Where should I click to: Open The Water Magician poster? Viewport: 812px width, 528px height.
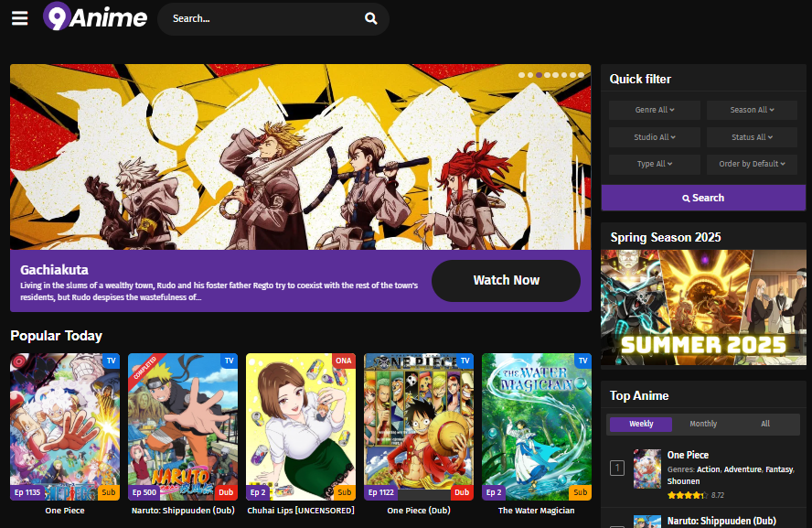click(537, 426)
